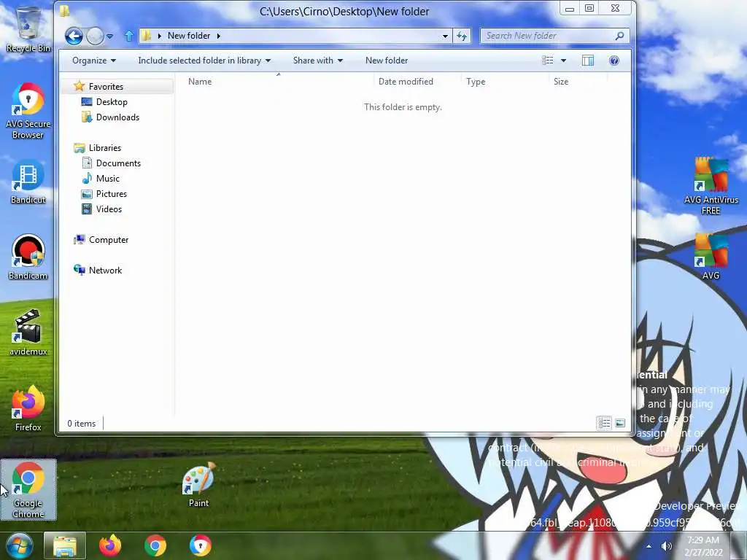Select the Firefox desktop icon
This screenshot has width=747, height=560.
point(28,409)
